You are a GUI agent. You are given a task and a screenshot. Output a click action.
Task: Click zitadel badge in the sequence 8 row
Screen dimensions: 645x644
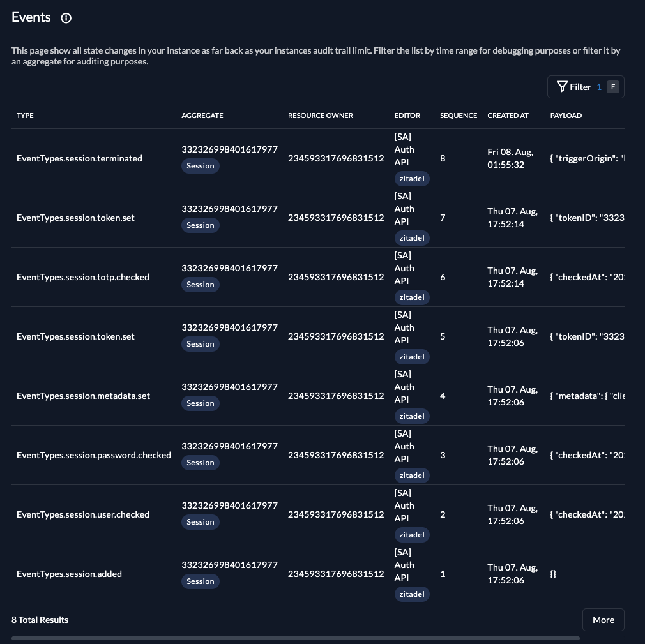[x=412, y=179]
